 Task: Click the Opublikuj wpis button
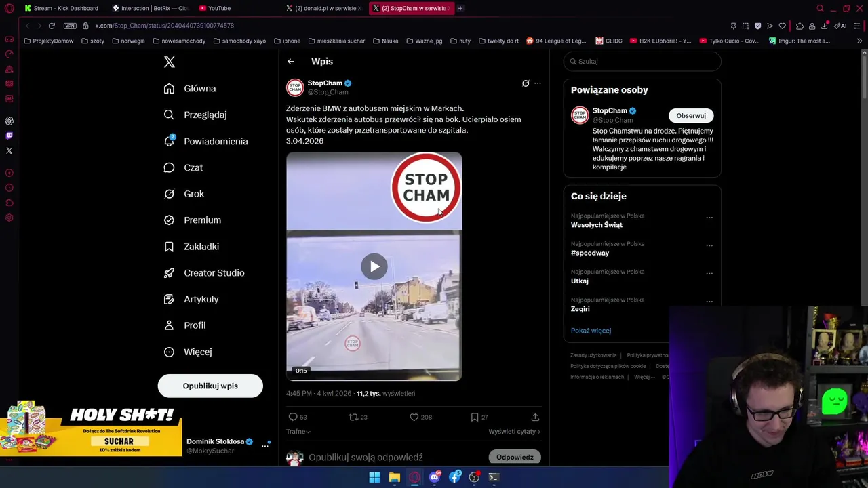point(210,386)
